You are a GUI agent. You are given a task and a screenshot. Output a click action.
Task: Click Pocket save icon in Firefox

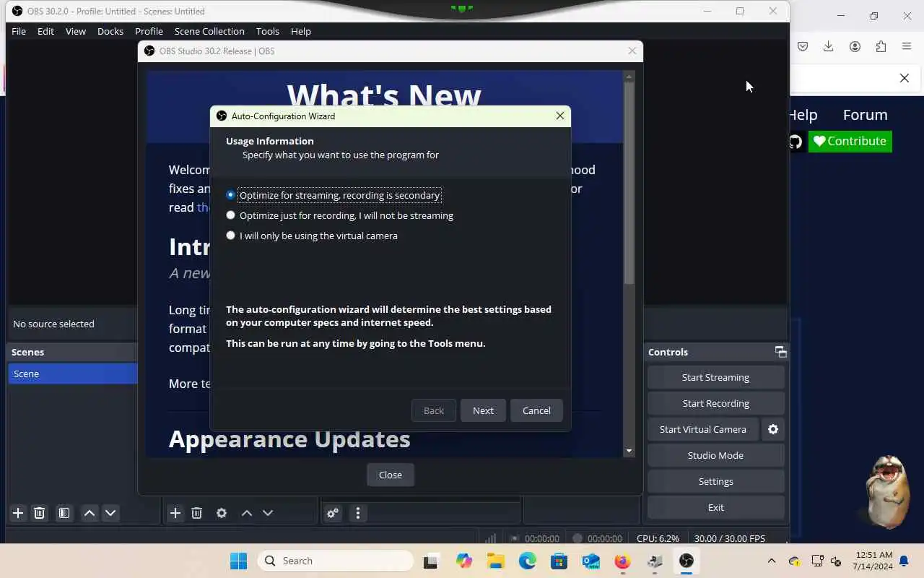pos(803,46)
